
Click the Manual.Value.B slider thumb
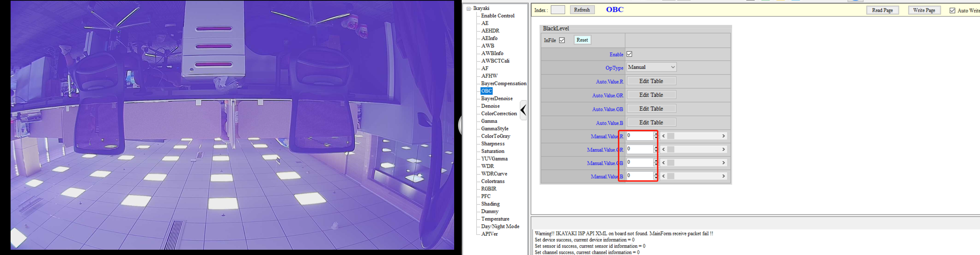(x=671, y=176)
